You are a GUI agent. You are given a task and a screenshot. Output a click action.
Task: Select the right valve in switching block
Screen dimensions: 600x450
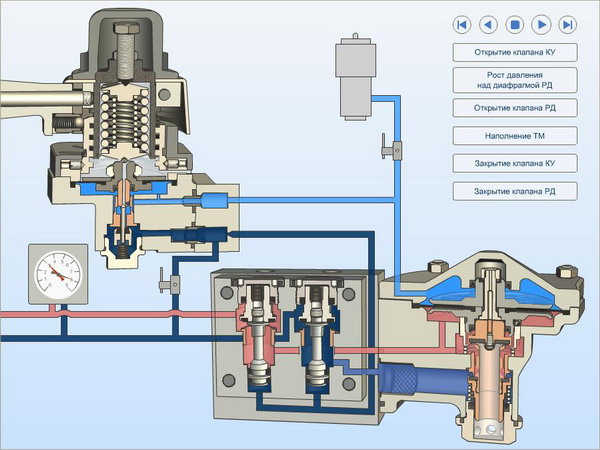tap(316, 333)
